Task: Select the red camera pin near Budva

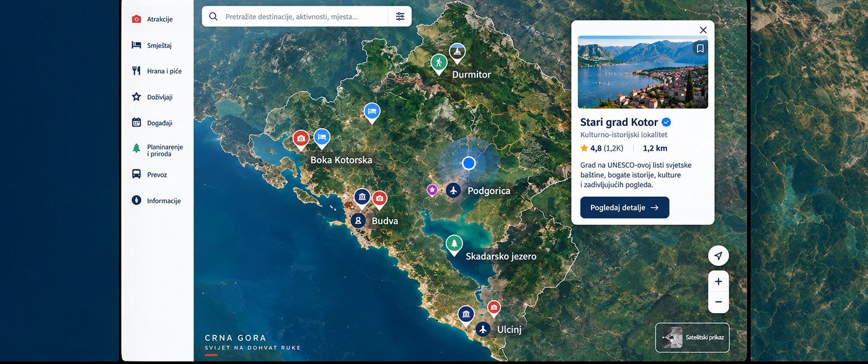Action: (379, 200)
